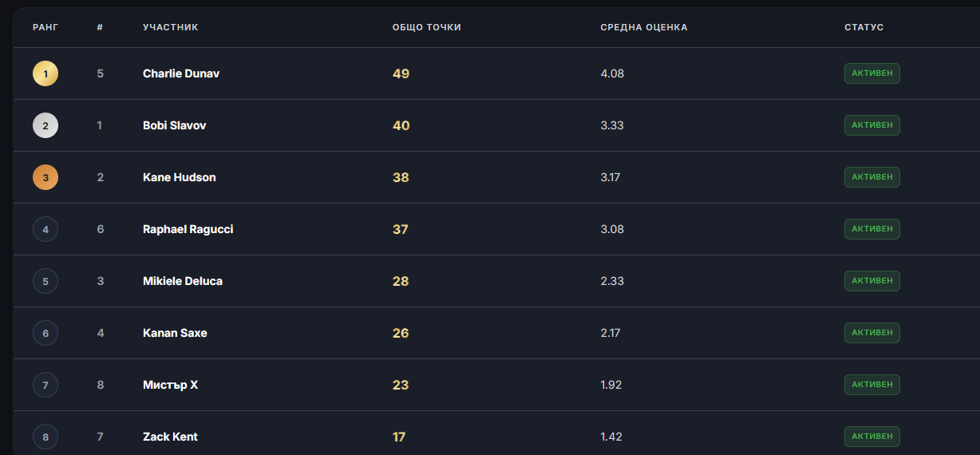This screenshot has height=455, width=980.
Task: Select Мистър X participant row name
Action: [171, 385]
